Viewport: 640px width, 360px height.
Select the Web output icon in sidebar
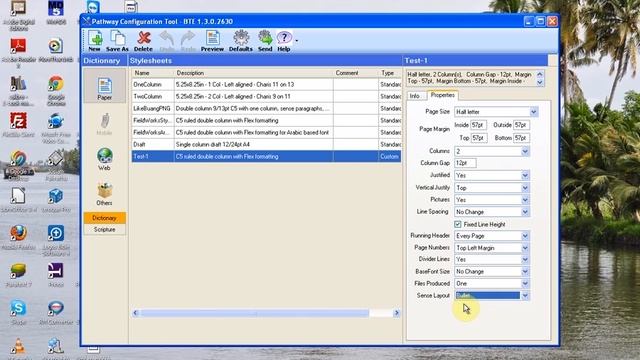pyautogui.click(x=104, y=159)
